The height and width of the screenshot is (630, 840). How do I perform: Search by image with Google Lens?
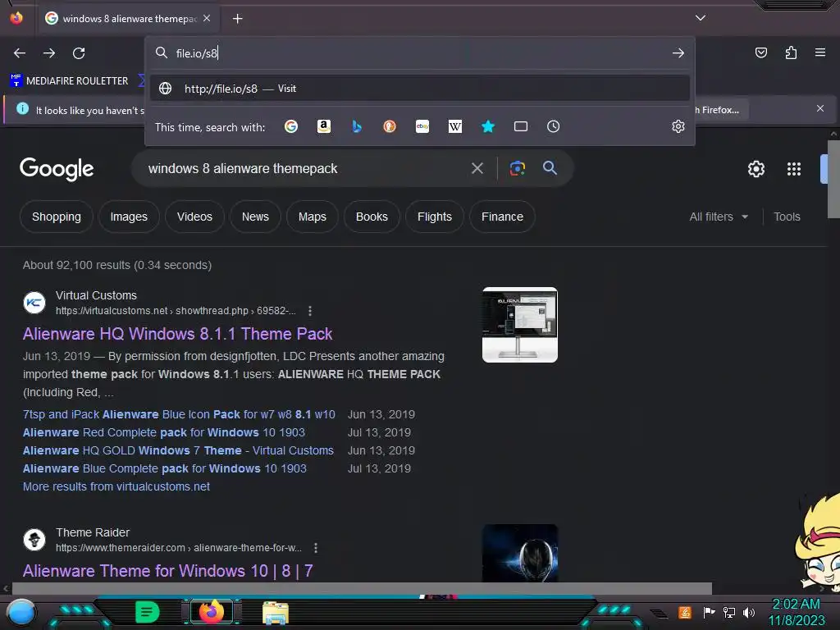517,169
